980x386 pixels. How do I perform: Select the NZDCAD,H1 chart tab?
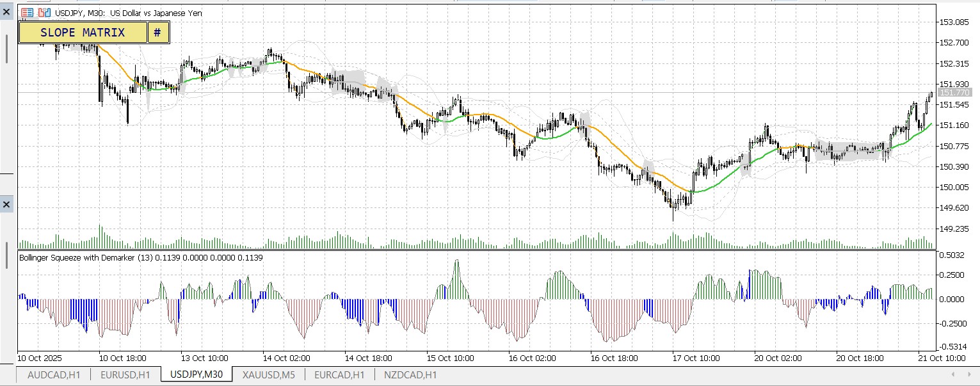(409, 375)
